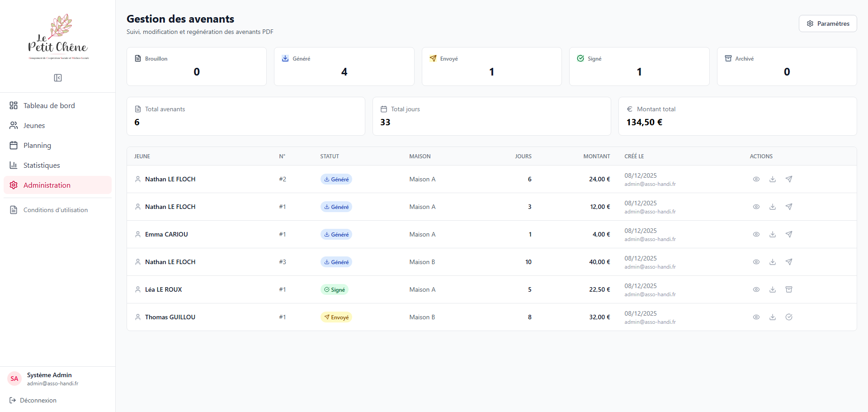Select Administration menu item
The height and width of the screenshot is (412, 868).
pos(57,185)
